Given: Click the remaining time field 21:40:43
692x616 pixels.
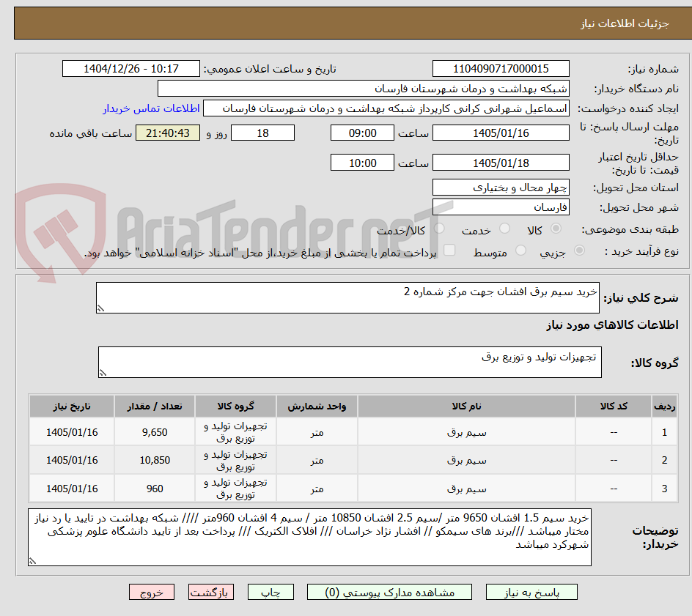Looking at the screenshot, I should click(168, 133).
